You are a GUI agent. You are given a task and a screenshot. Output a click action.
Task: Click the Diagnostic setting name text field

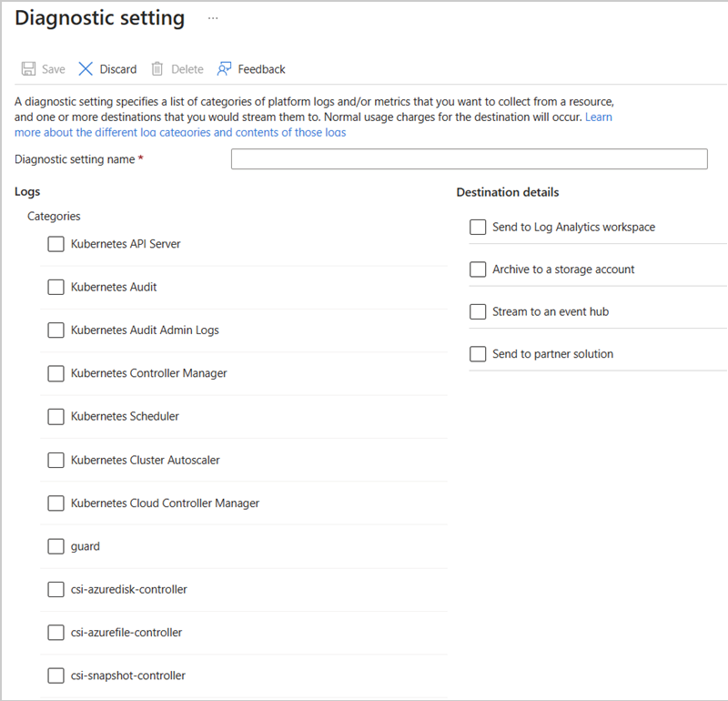click(x=469, y=159)
